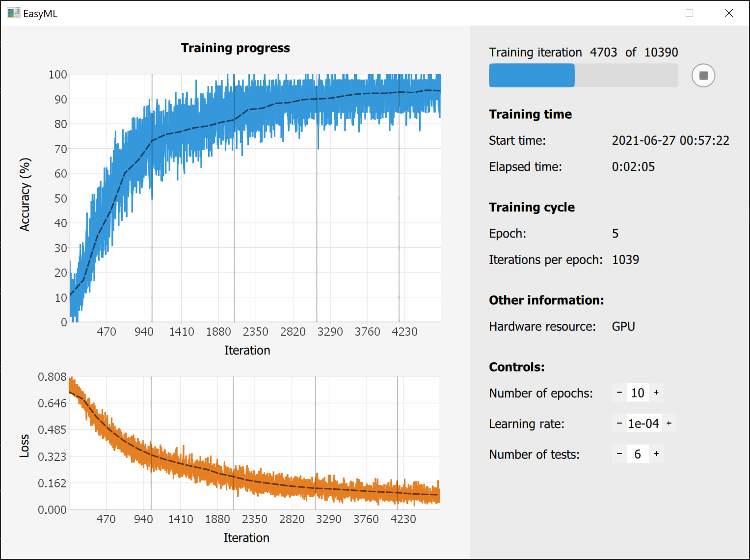
Task: Click the Training progress chart title
Action: coord(235,48)
